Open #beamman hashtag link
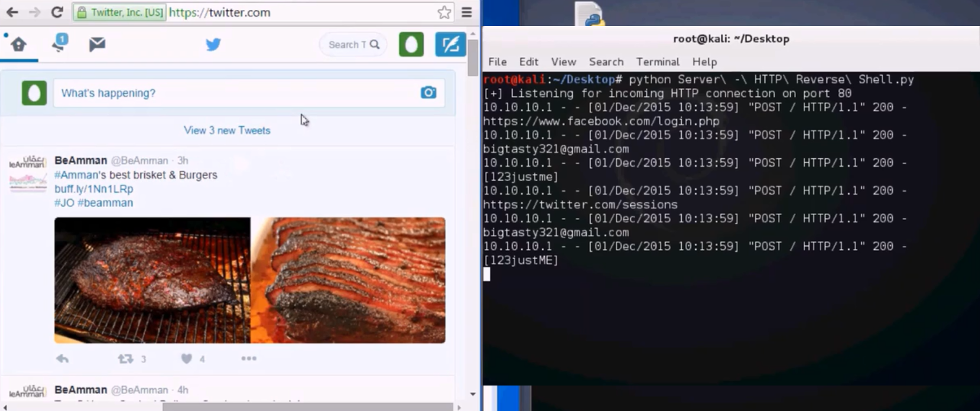 click(x=105, y=203)
